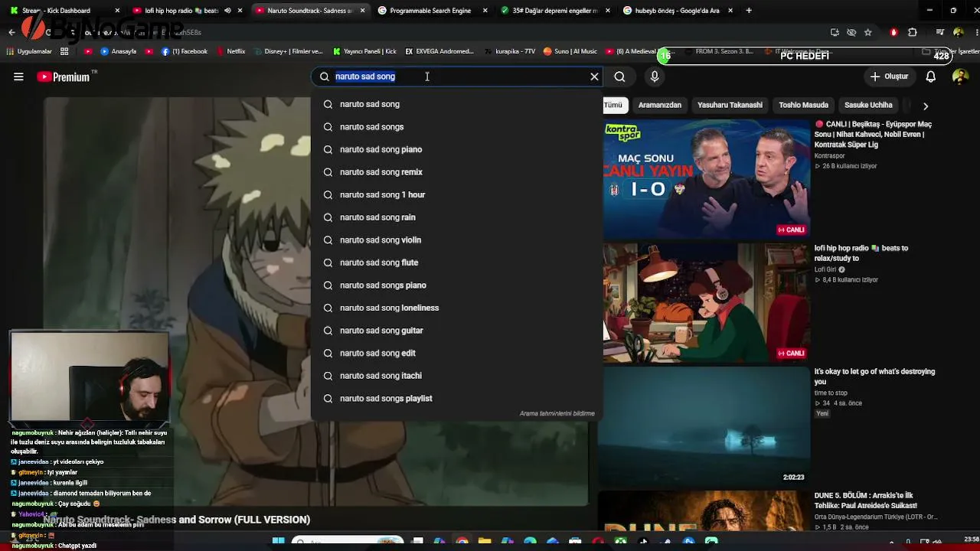Screen dimensions: 980x551
Task: Select 'naruto sad song flute' suggestion
Action: (x=456, y=262)
